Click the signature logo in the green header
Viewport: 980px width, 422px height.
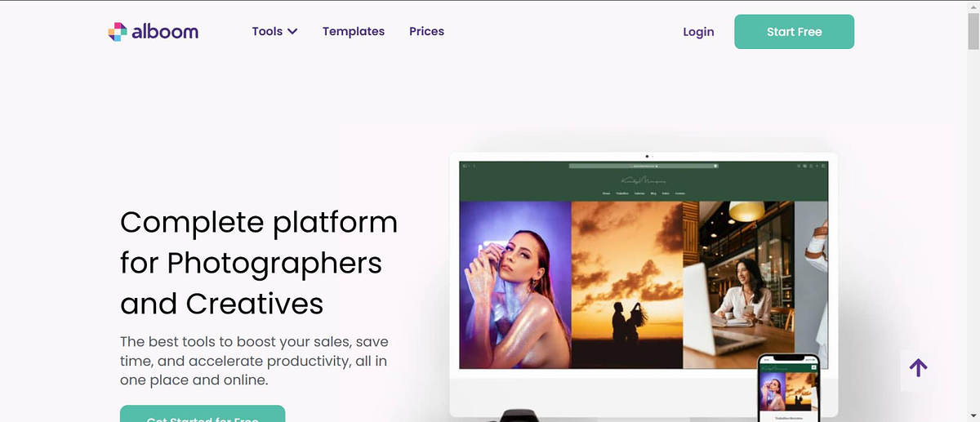(x=644, y=180)
